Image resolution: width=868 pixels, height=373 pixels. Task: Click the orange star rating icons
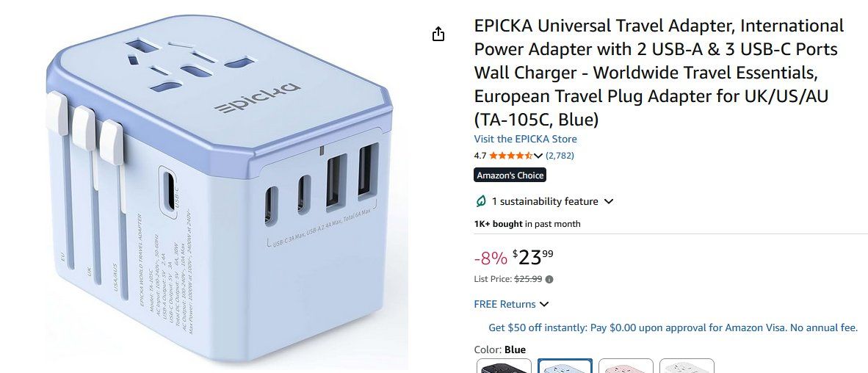pyautogui.click(x=510, y=156)
